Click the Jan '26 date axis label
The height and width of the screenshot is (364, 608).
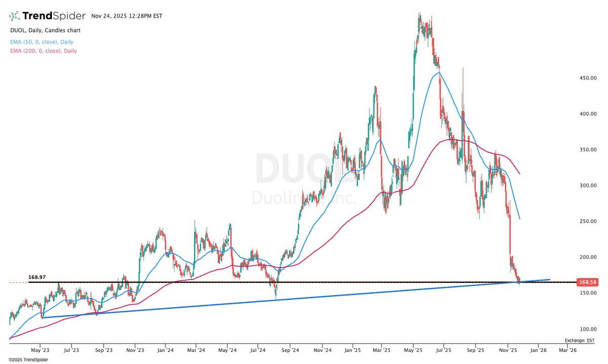coord(538,350)
